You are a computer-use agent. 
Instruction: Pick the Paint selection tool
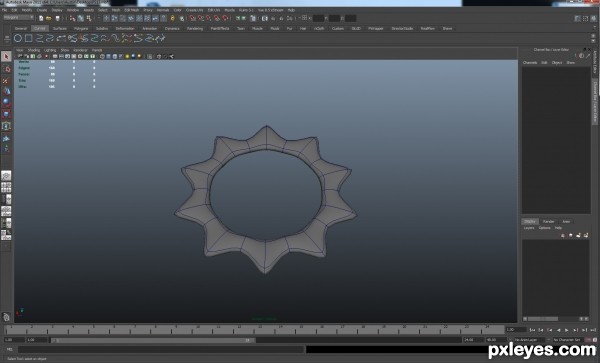tap(6, 80)
